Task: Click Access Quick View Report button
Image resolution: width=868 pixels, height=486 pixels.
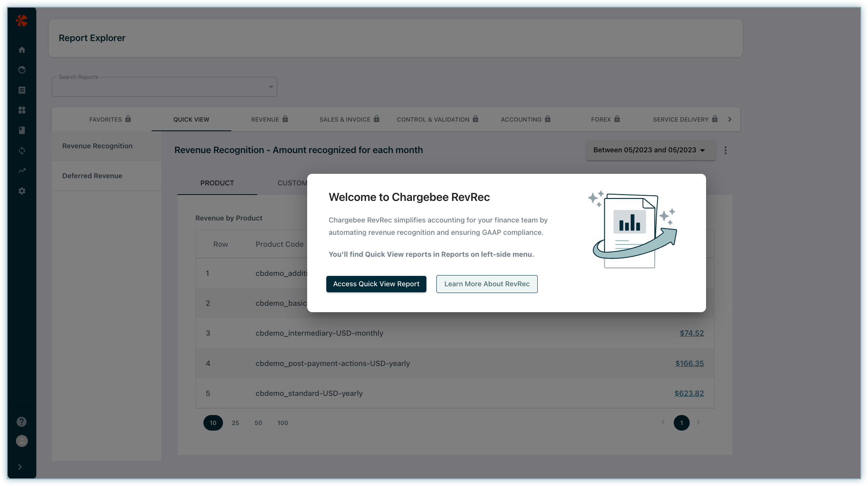Action: [376, 284]
